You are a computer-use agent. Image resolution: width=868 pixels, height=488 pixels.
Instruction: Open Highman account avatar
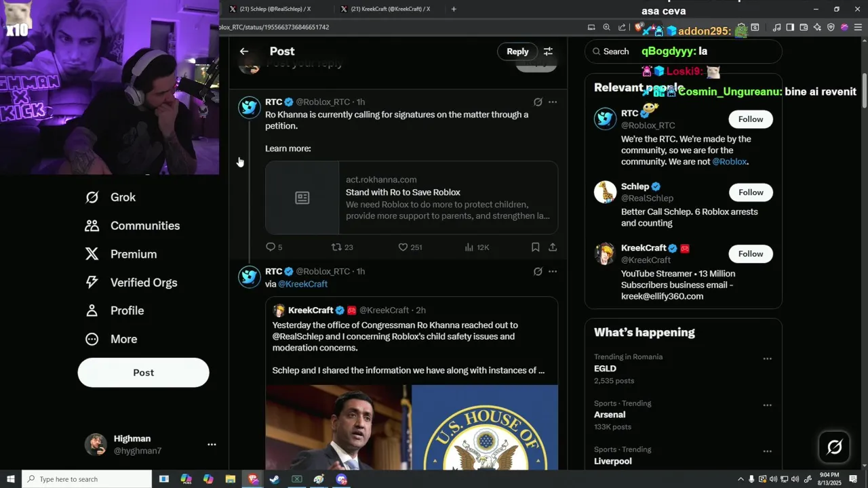[x=96, y=445]
